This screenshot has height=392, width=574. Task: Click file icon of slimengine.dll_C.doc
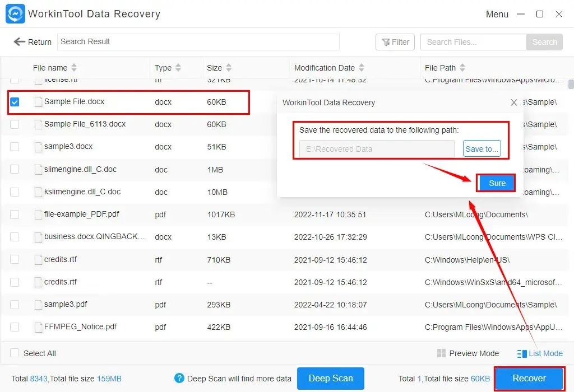(38, 169)
